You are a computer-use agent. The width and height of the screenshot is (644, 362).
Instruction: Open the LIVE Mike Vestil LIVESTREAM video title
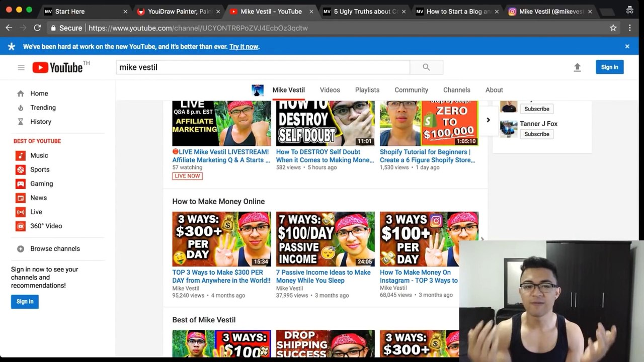pyautogui.click(x=221, y=156)
